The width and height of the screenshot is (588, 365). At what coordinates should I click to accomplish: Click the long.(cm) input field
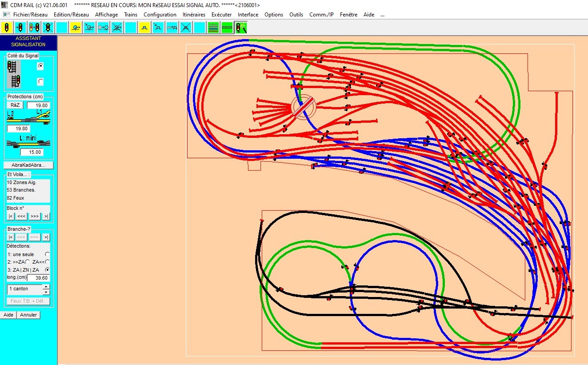(39, 278)
